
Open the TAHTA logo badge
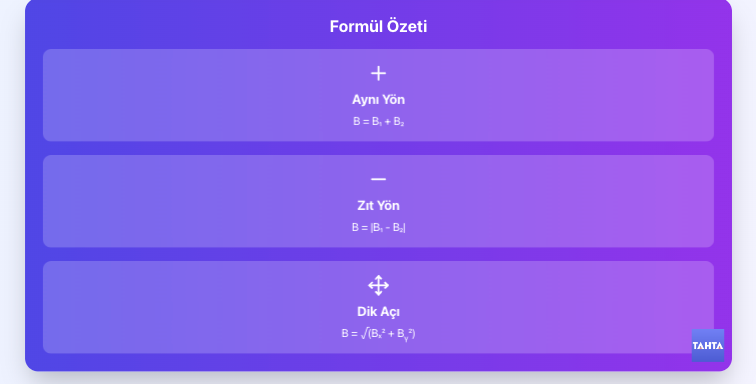708,345
